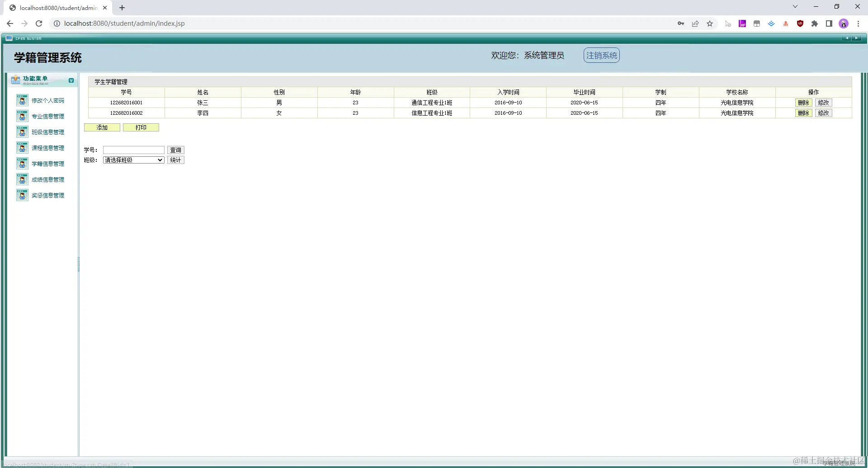Click the 功能菜单 folder icon
Image resolution: width=868 pixels, height=468 pixels.
[x=15, y=79]
